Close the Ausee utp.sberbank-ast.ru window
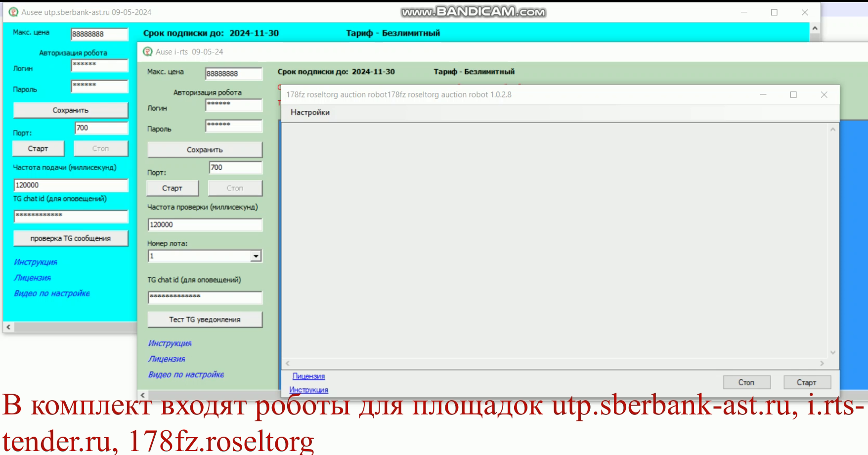Viewport: 868px width, 455px height. 805,12
